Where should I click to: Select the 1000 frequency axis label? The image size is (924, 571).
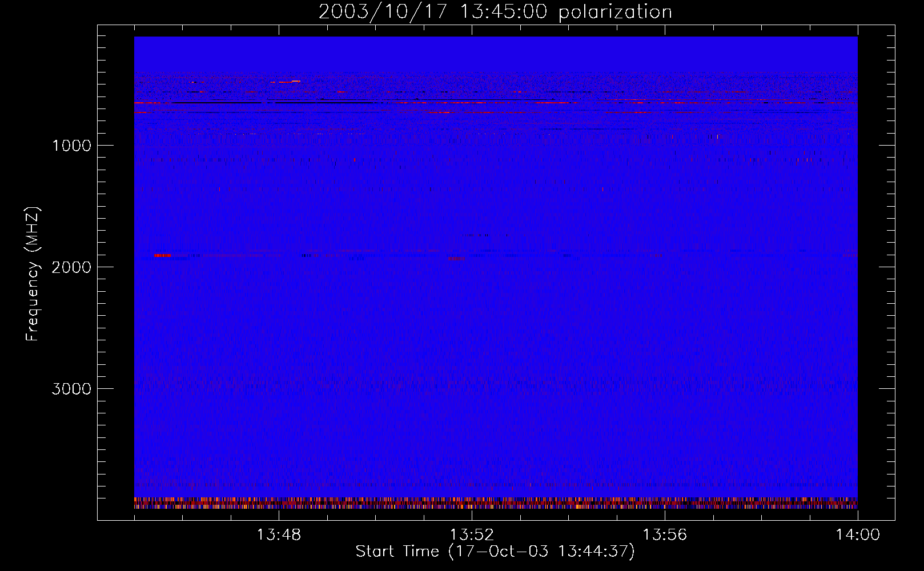click(x=71, y=146)
